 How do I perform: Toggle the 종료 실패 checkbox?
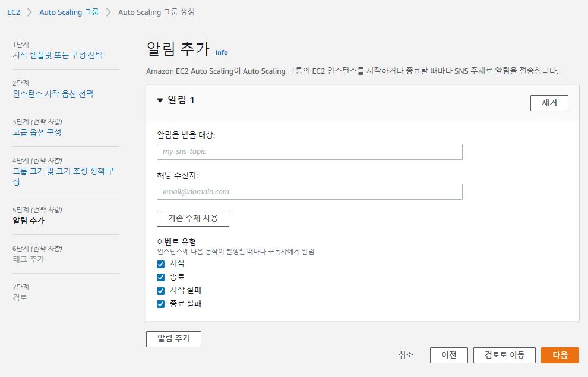pyautogui.click(x=160, y=304)
